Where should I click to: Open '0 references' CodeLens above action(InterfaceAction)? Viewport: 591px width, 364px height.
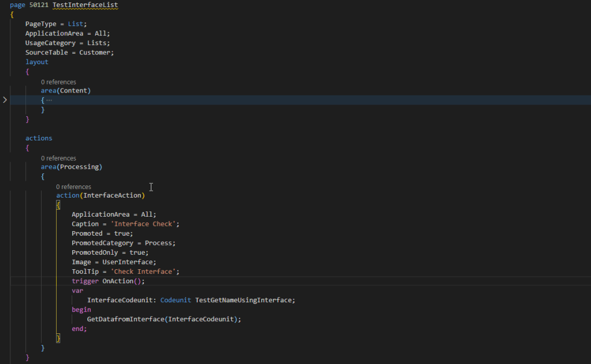pyautogui.click(x=73, y=187)
